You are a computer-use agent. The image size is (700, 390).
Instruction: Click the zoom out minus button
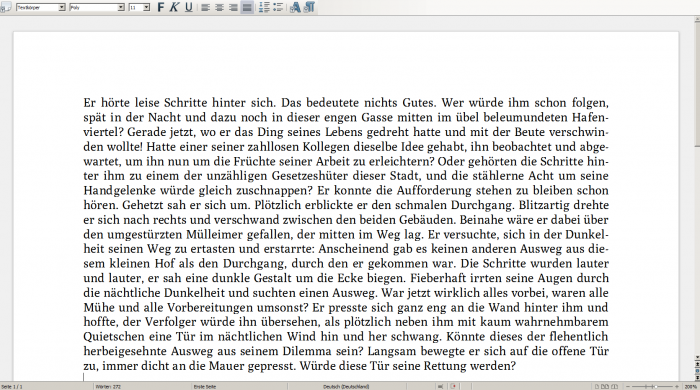[x=628, y=386]
